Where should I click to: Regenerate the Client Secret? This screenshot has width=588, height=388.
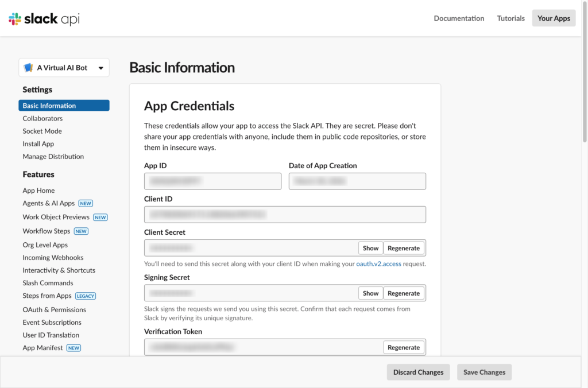(x=404, y=248)
